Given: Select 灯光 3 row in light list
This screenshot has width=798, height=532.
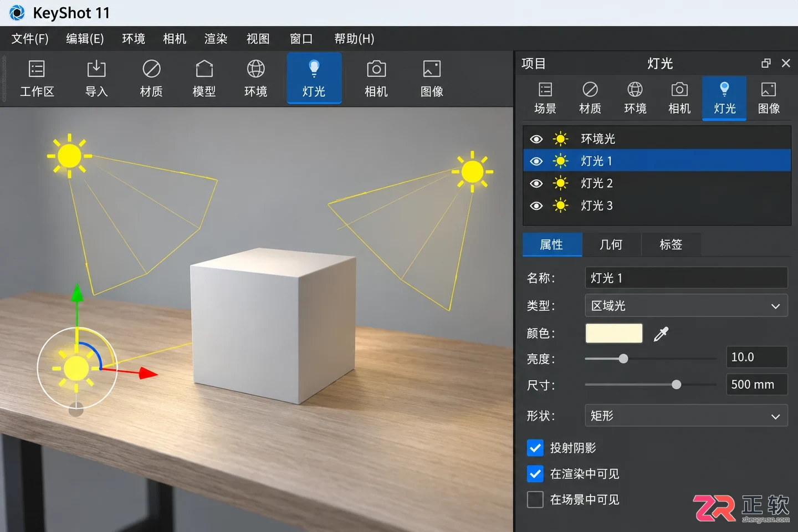Looking at the screenshot, I should 657,206.
